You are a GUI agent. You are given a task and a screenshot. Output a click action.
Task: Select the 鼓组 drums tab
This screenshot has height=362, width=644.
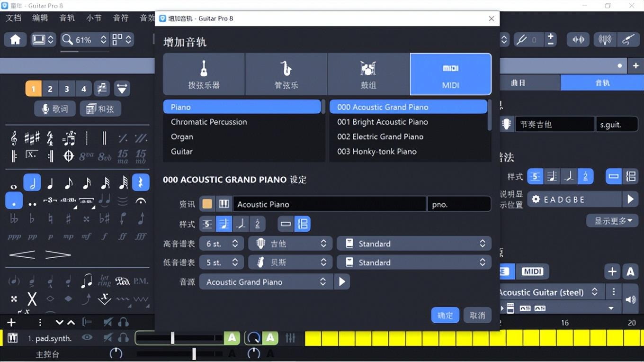coord(368,74)
